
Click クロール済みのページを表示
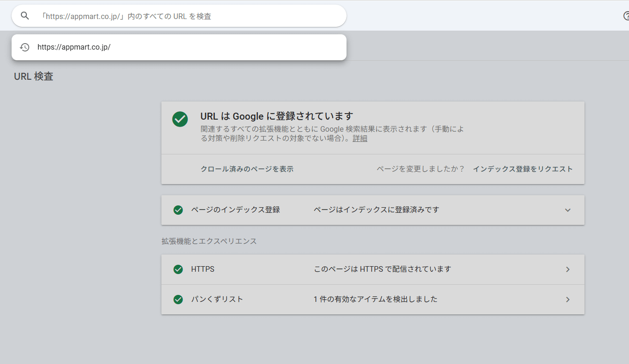[247, 169]
